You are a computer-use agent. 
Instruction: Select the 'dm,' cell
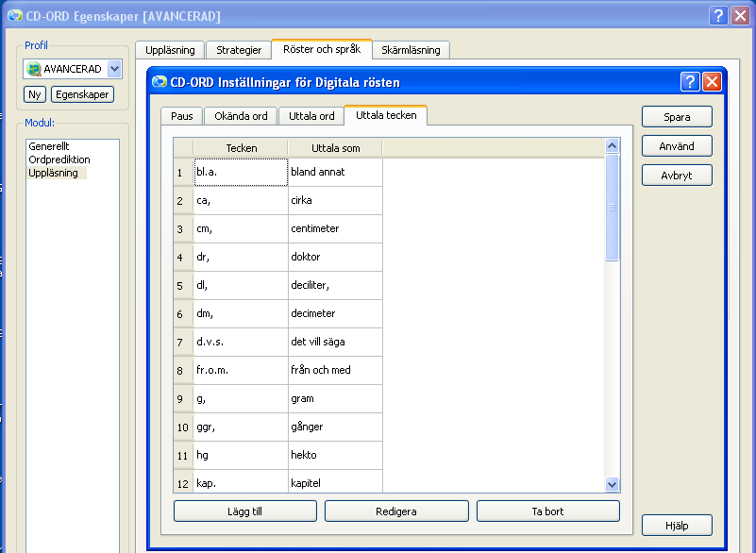coord(241,314)
